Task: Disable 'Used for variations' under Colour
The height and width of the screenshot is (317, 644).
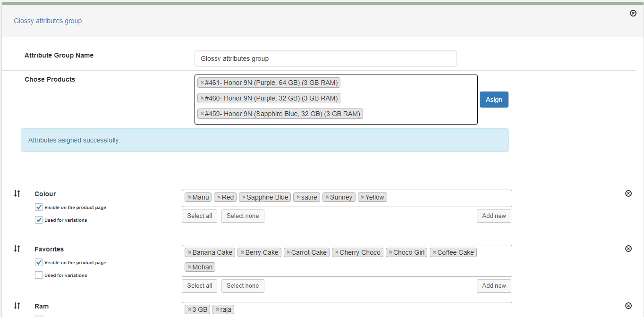Action: (x=38, y=220)
